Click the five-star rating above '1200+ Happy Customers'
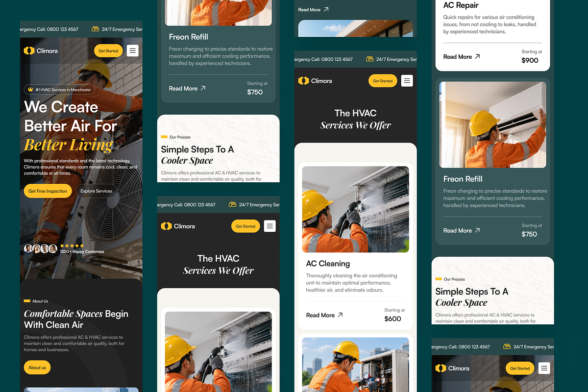The height and width of the screenshot is (392, 588). [x=72, y=245]
